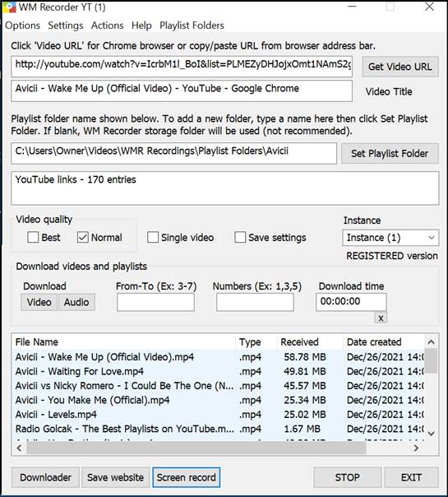448x497 pixels.
Task: Click the horizontal scroll right arrow
Action: point(416,448)
